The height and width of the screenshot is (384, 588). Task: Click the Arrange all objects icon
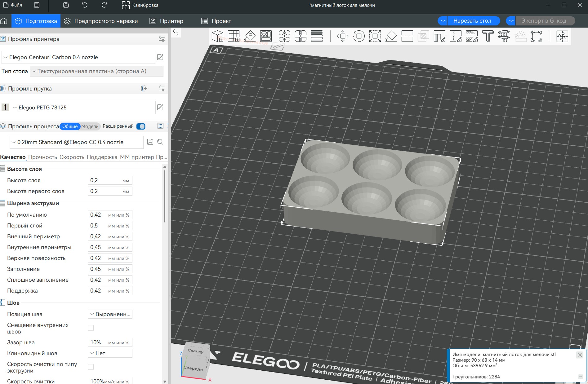266,36
